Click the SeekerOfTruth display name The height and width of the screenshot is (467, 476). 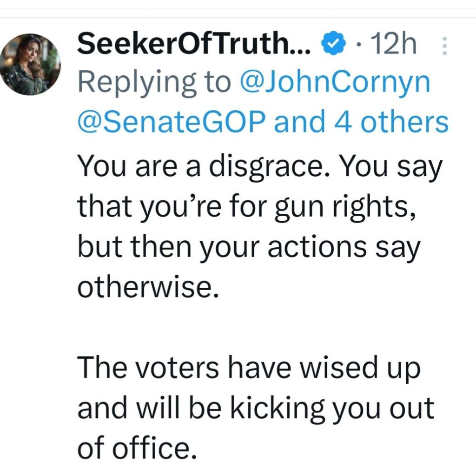(193, 45)
